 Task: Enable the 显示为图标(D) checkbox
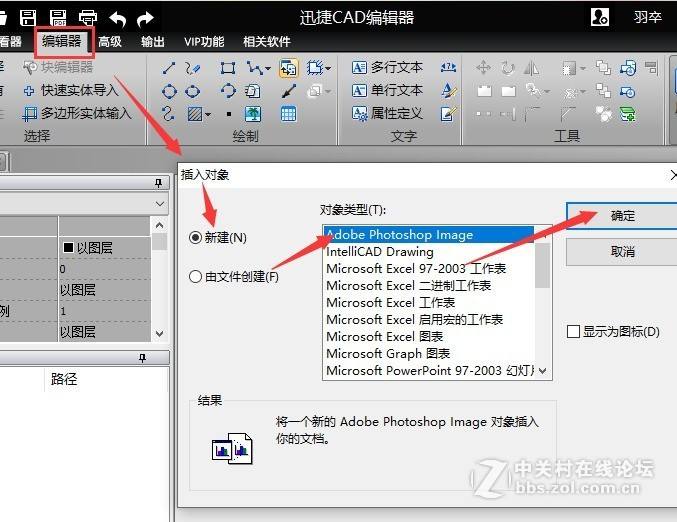(573, 332)
